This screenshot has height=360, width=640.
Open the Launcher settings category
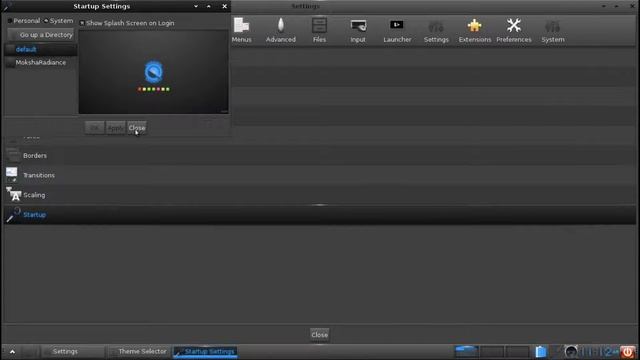pos(397,30)
